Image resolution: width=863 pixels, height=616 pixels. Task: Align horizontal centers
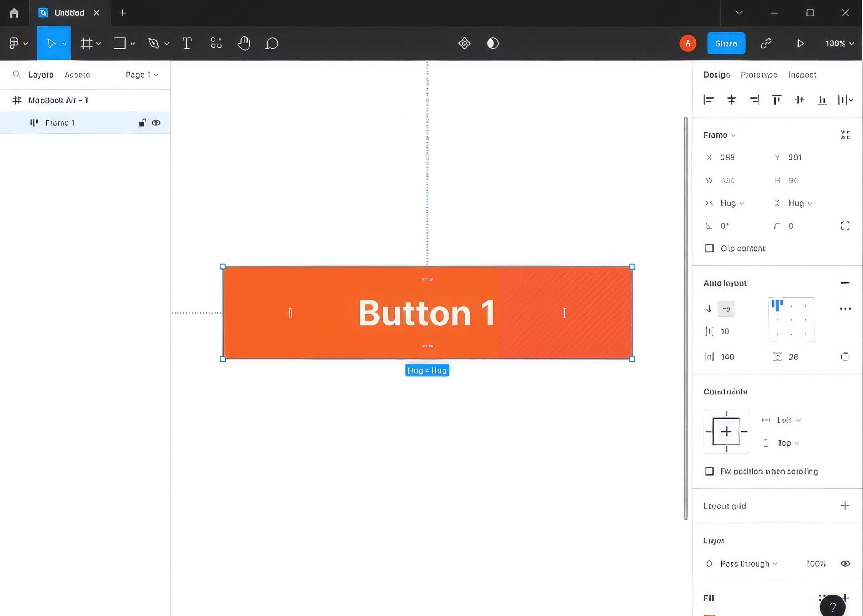click(731, 99)
